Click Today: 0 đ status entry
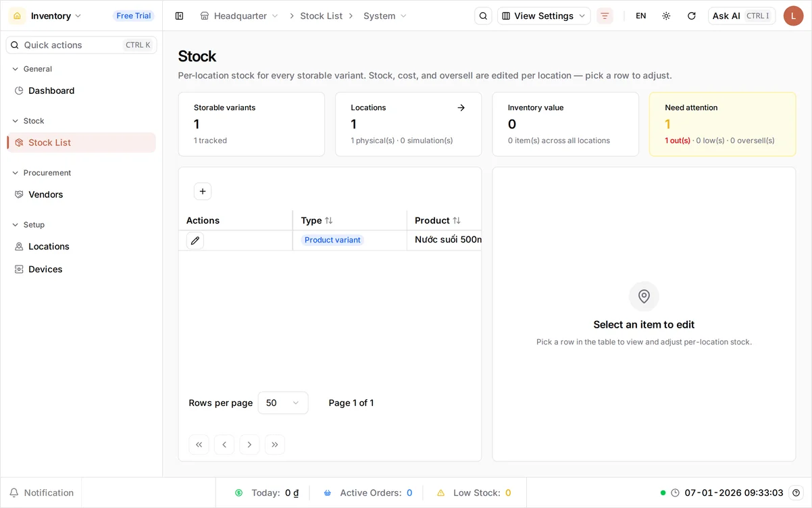The height and width of the screenshot is (508, 812). [x=267, y=493]
